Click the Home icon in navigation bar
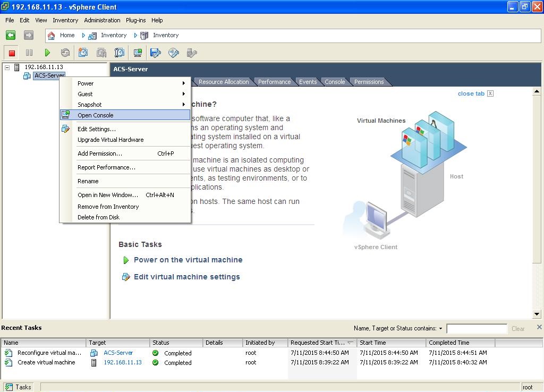544x392 pixels. (x=52, y=36)
